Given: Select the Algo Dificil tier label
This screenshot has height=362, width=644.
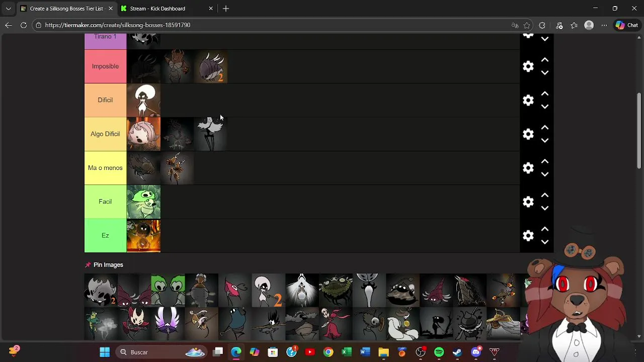Looking at the screenshot, I should [x=105, y=134].
